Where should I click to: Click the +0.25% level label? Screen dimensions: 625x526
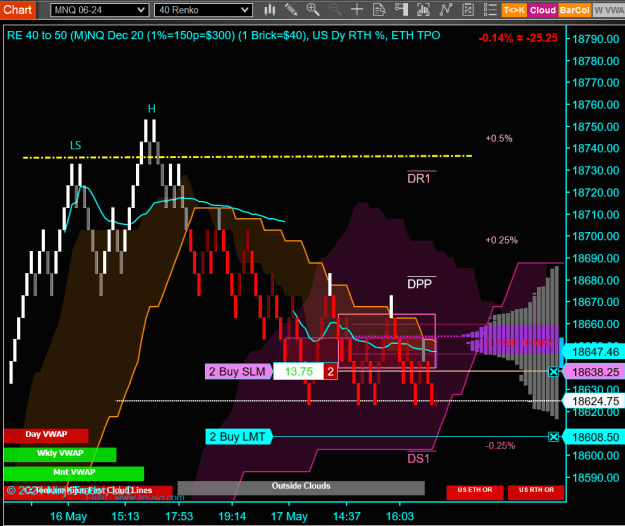(501, 240)
